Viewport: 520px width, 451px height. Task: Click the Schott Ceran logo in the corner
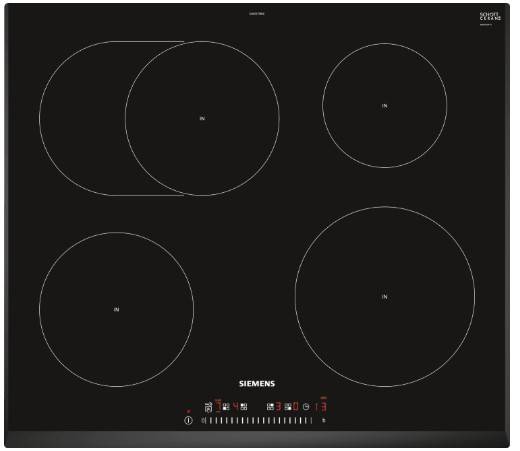click(x=490, y=18)
